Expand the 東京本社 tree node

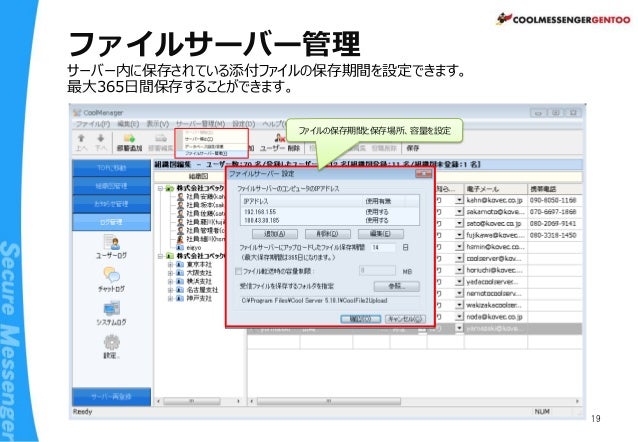pos(170,265)
